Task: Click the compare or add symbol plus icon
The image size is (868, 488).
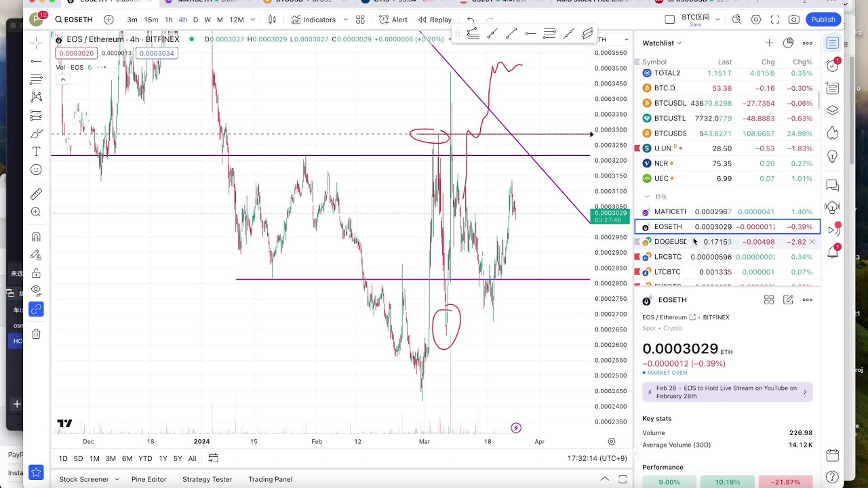Action: click(108, 20)
